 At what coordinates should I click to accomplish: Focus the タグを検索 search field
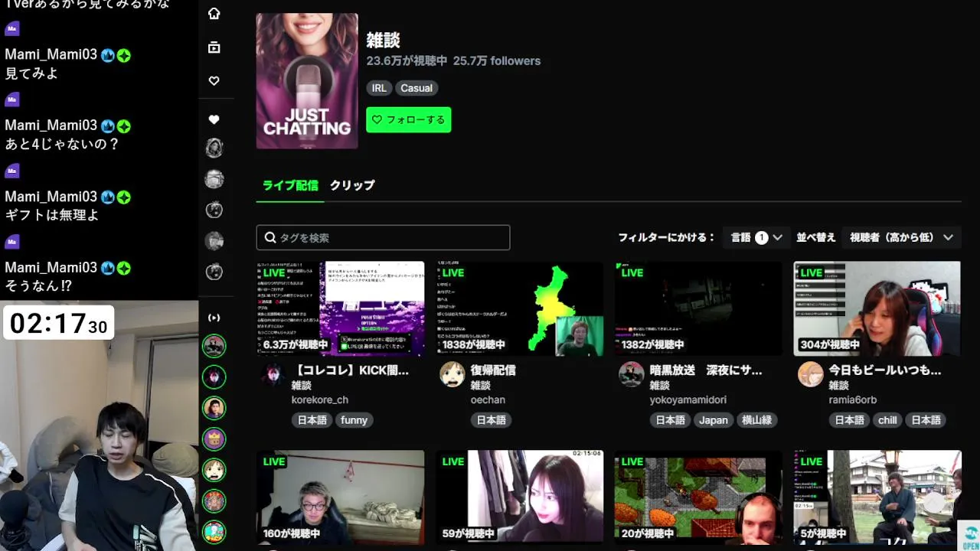[383, 237]
